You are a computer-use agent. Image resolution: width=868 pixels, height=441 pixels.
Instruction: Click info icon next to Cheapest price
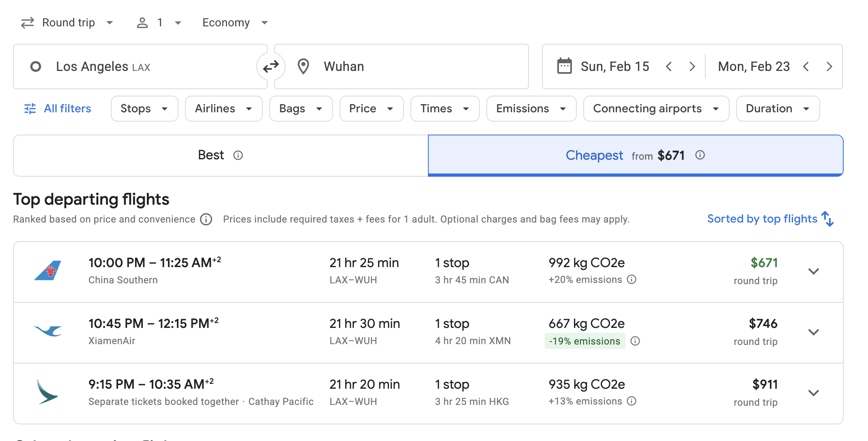coord(700,155)
